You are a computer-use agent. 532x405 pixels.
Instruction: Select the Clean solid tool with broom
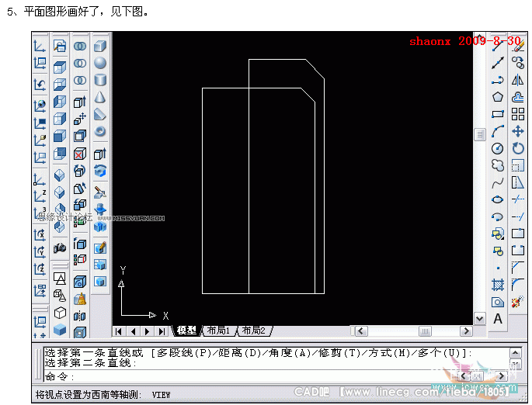[80, 299]
